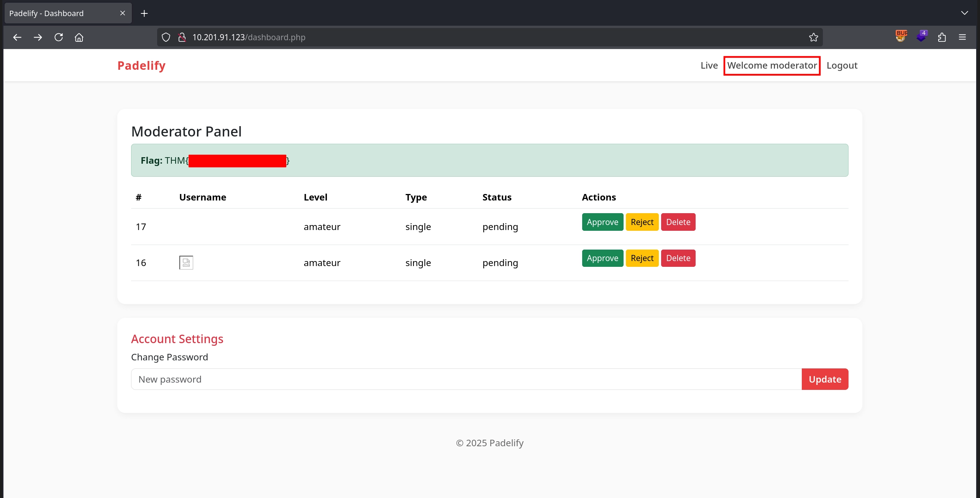Open the Live navigation link
Image resolution: width=980 pixels, height=498 pixels.
click(709, 66)
